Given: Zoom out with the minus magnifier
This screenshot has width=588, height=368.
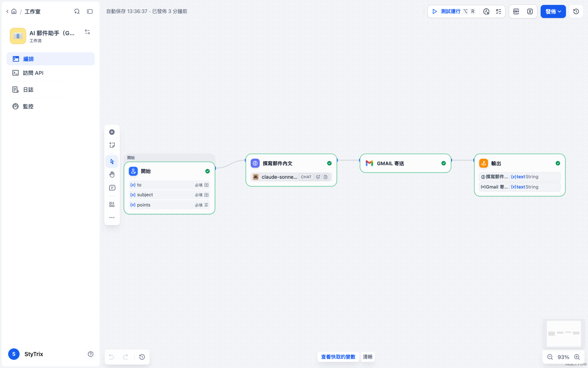Looking at the screenshot, I should coord(550,357).
